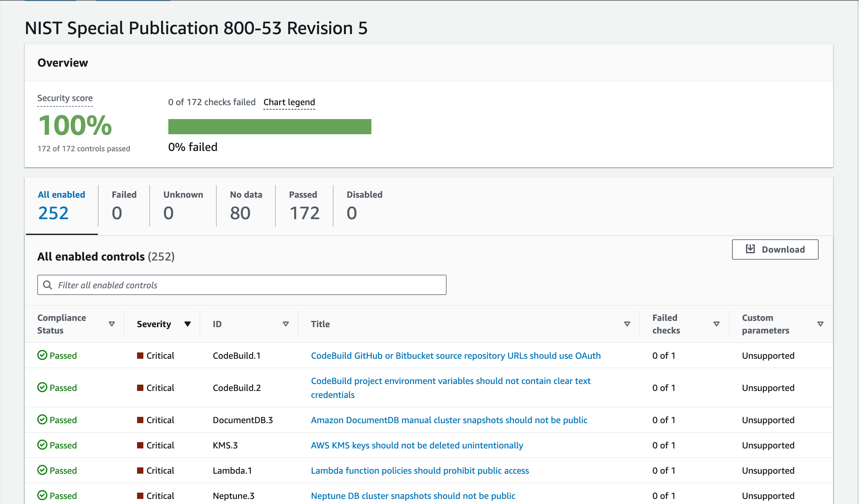The width and height of the screenshot is (859, 504).
Task: Open CodeBuild project environment variables control
Action: 451,388
